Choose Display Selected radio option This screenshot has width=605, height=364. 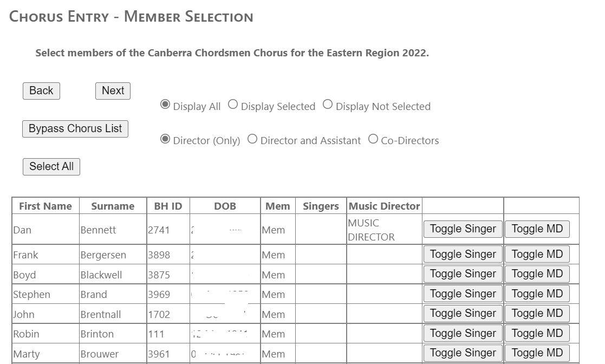pos(233,105)
